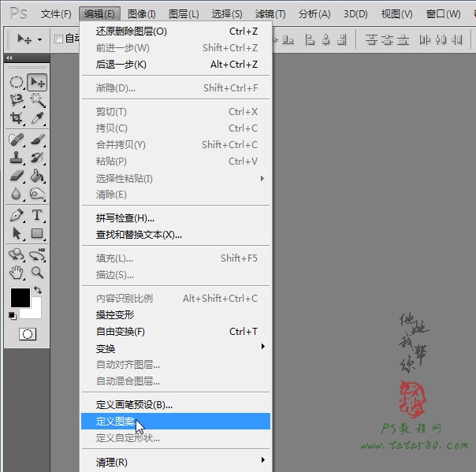Open the 图像(I) menu
Screen dimensions: 476x472
(142, 14)
